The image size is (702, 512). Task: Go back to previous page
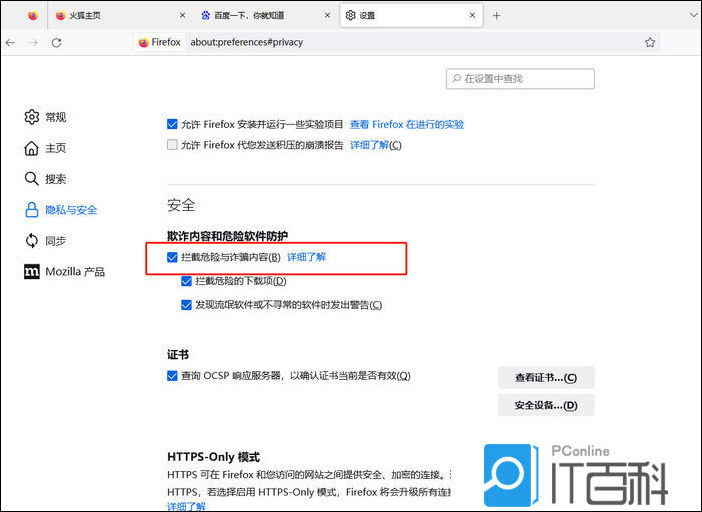click(x=10, y=43)
